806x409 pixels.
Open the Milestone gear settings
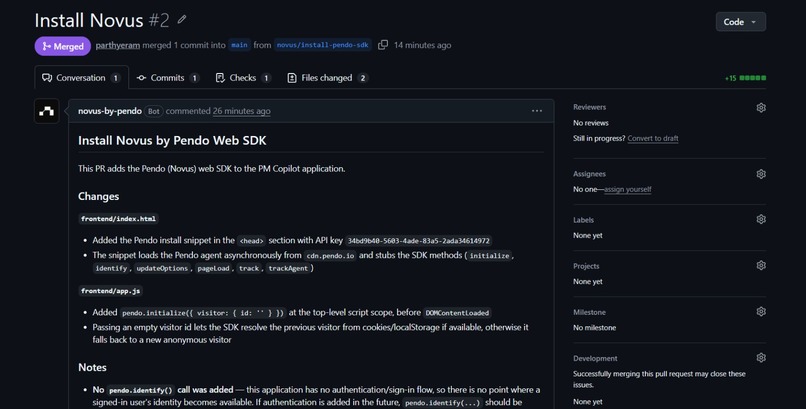761,312
